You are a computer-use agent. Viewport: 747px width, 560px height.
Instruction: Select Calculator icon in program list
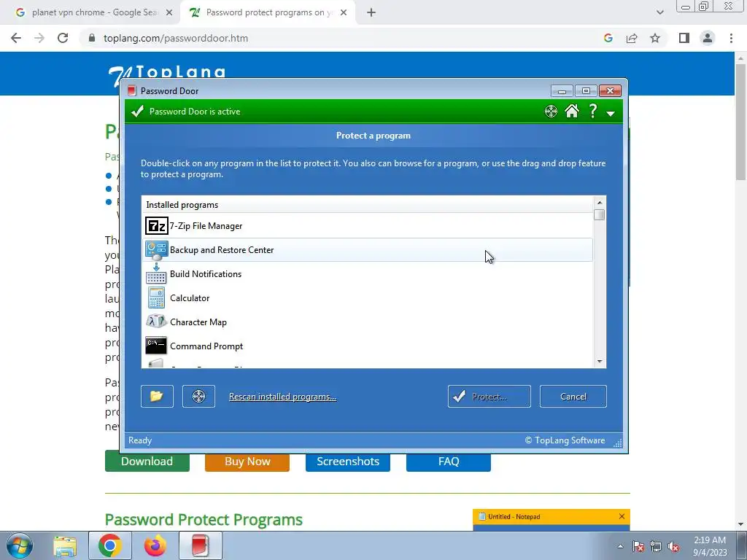coord(156,298)
